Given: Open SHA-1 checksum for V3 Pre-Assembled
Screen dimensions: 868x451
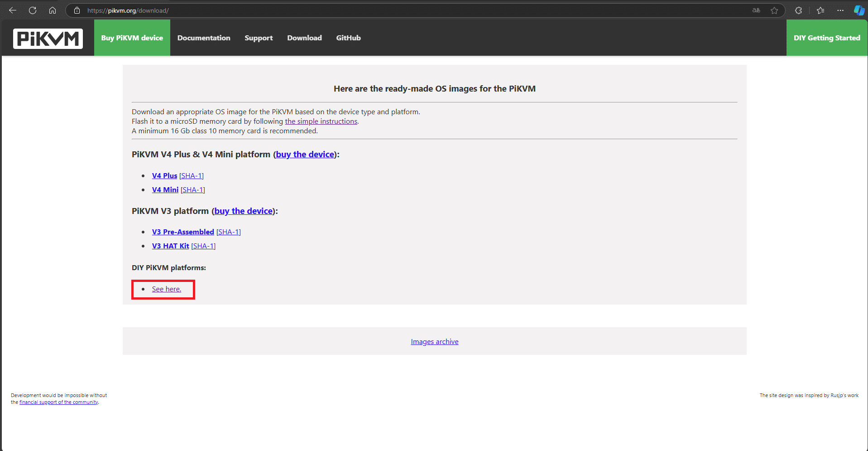Looking at the screenshot, I should (229, 232).
